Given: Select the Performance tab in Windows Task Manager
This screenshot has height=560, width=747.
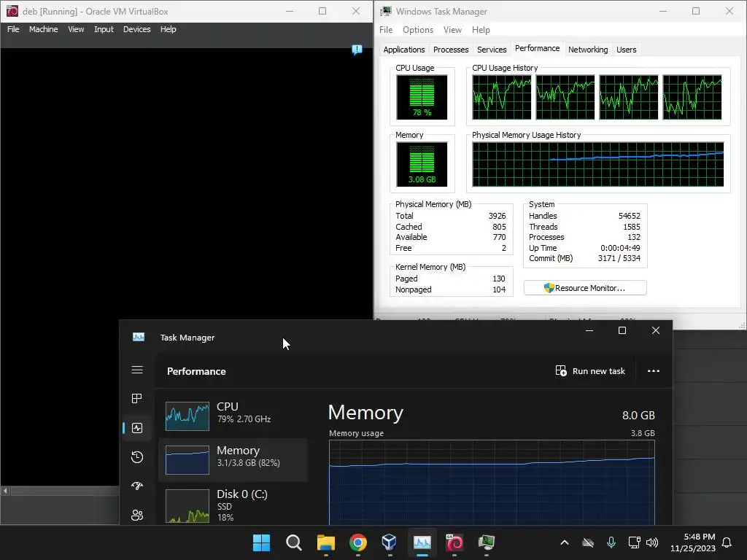Looking at the screenshot, I should tap(537, 49).
